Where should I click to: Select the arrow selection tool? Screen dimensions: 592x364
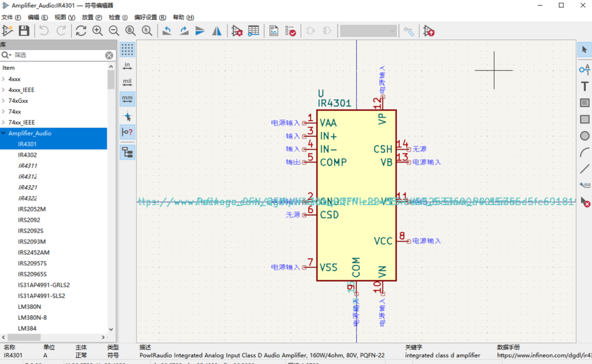click(x=584, y=50)
